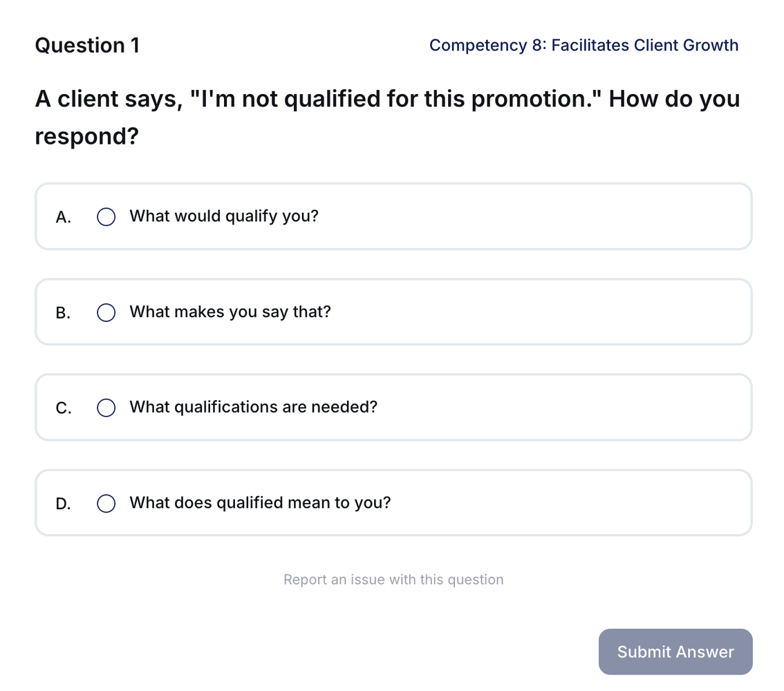The height and width of the screenshot is (691, 784).
Task: Click the answer text "What would qualify you?"
Action: (x=224, y=216)
